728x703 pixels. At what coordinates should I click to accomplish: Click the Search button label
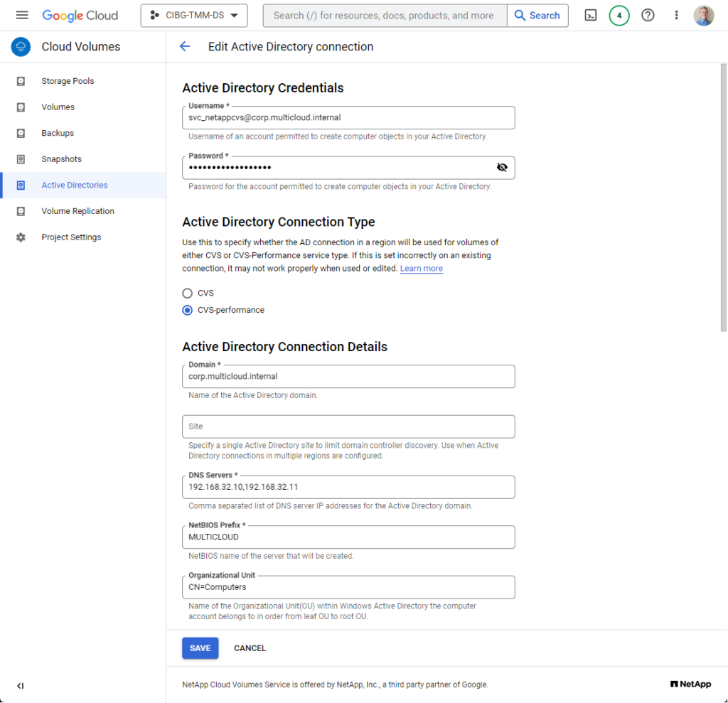point(545,16)
